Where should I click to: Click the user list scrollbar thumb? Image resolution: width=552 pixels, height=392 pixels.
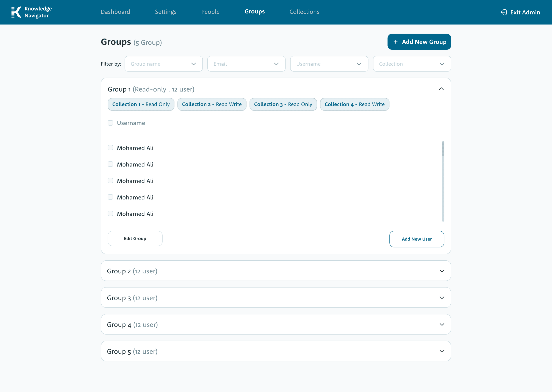pos(443,148)
